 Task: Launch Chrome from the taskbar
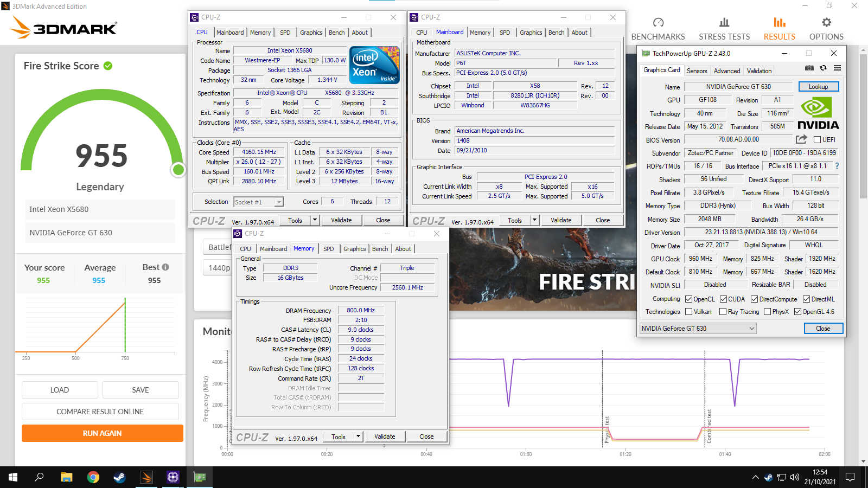93,477
